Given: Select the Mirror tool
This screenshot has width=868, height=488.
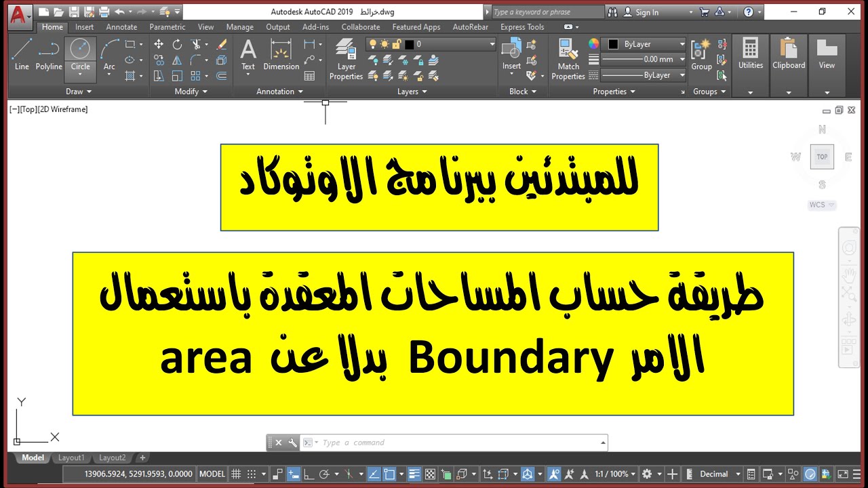Looking at the screenshot, I should click(177, 60).
